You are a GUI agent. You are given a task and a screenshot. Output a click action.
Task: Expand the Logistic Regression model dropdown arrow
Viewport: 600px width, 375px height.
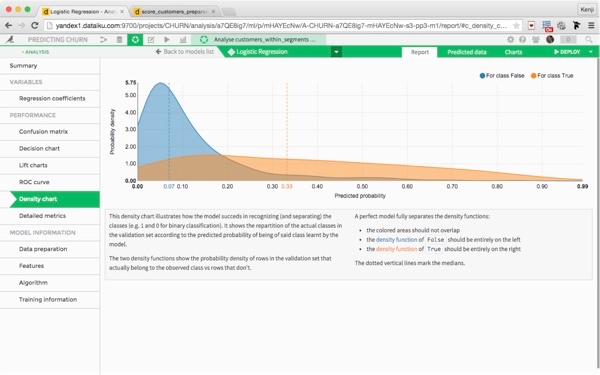point(336,52)
